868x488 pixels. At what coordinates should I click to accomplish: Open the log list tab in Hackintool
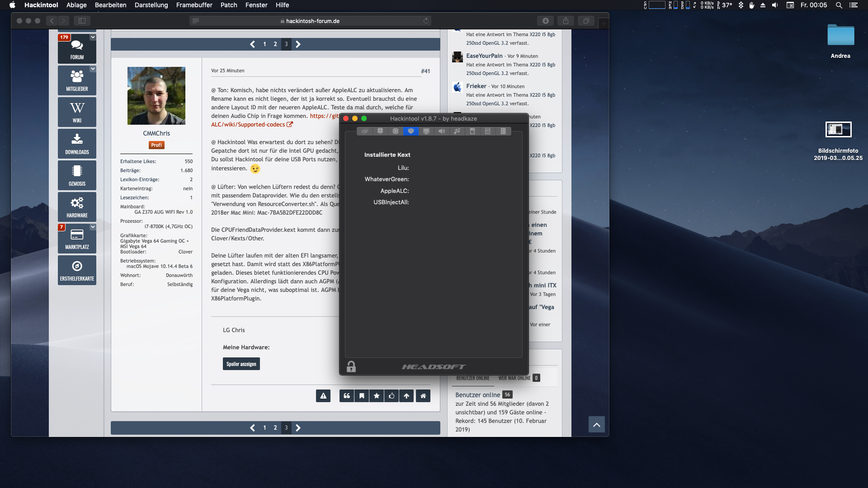tap(503, 131)
